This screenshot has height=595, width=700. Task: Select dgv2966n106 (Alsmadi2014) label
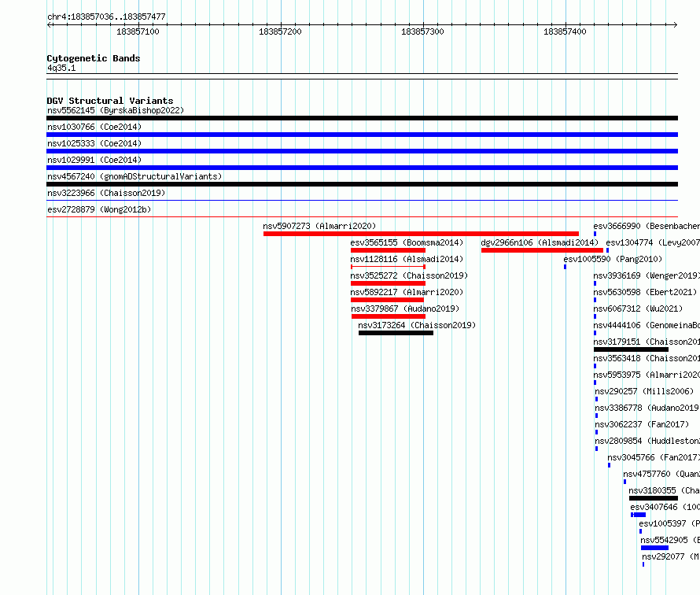coord(540,242)
